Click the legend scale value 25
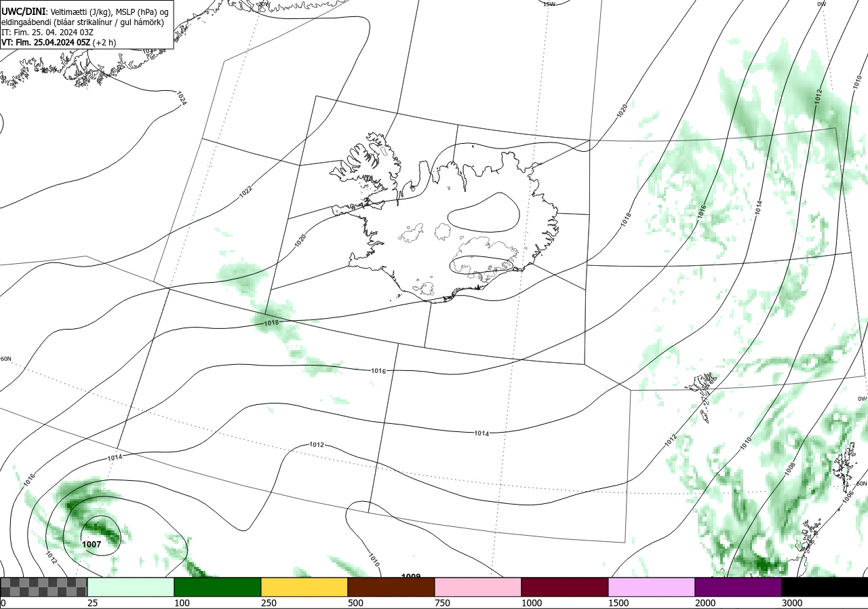The image size is (868, 609). point(92,603)
